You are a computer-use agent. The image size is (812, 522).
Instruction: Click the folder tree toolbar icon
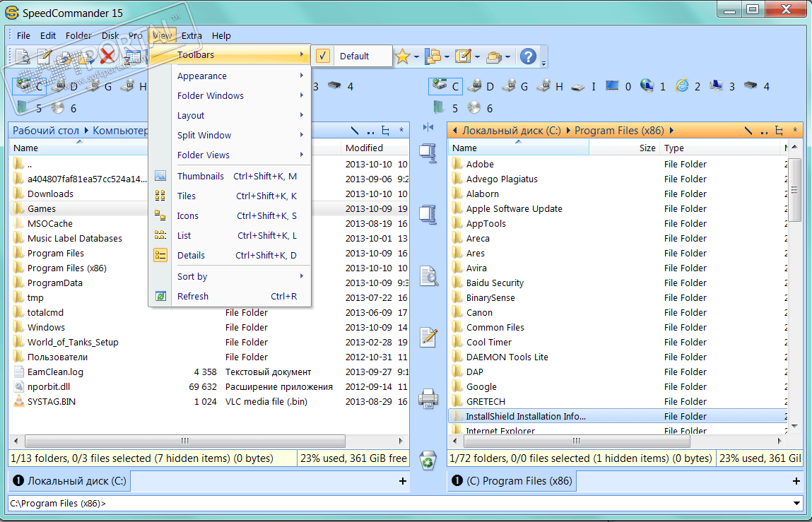(433, 56)
